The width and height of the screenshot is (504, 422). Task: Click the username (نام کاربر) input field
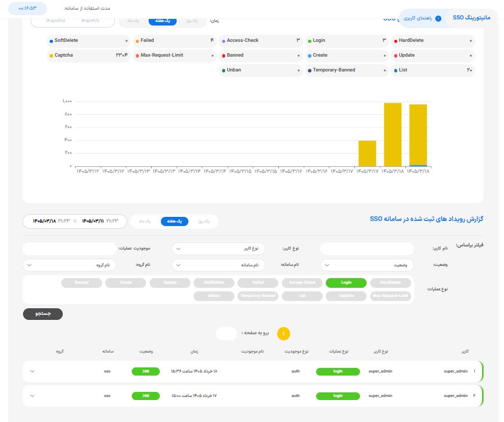pos(367,249)
